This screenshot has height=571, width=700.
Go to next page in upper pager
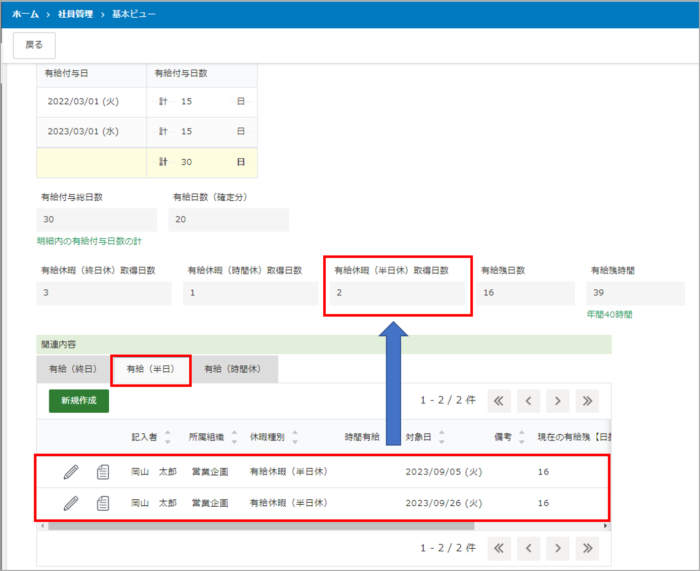558,400
